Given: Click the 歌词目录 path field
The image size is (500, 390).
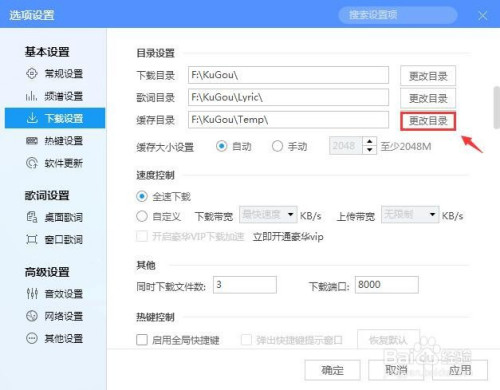Looking at the screenshot, I should coord(288,97).
